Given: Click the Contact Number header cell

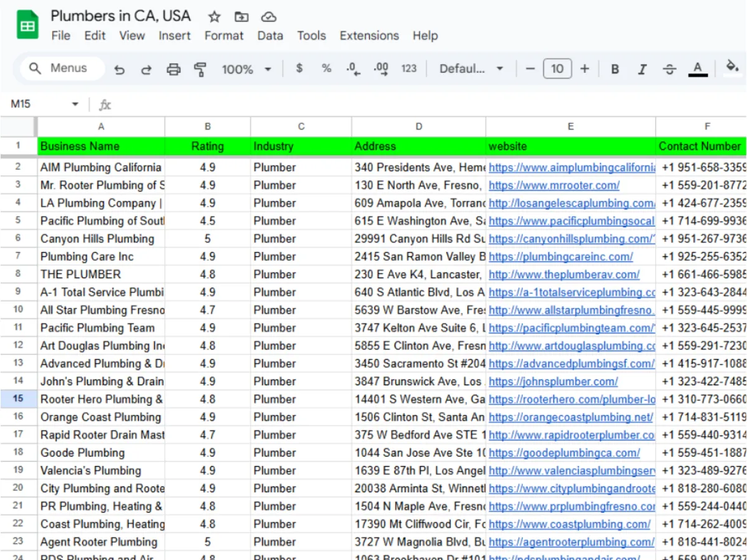Looking at the screenshot, I should 702,146.
